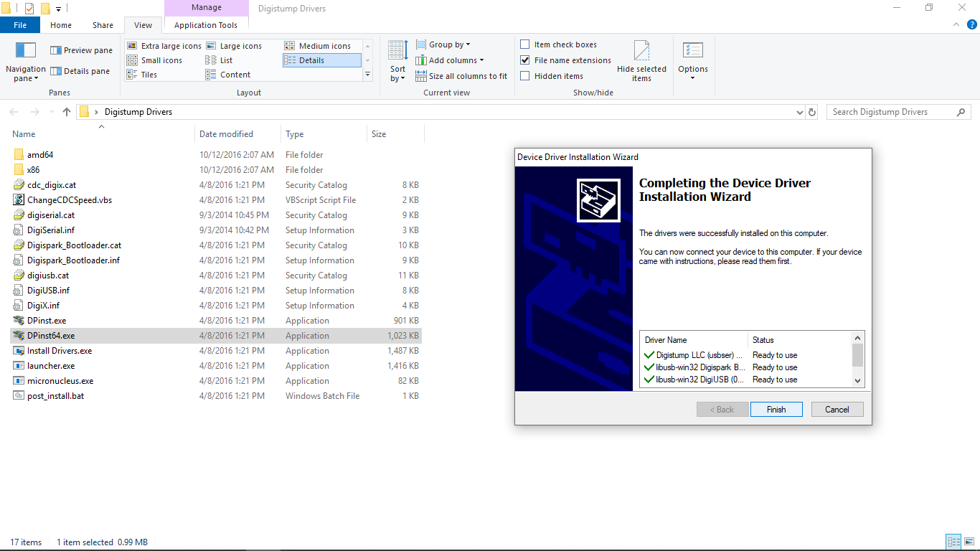The image size is (980, 551).
Task: Enable Item check boxes
Action: pos(526,44)
